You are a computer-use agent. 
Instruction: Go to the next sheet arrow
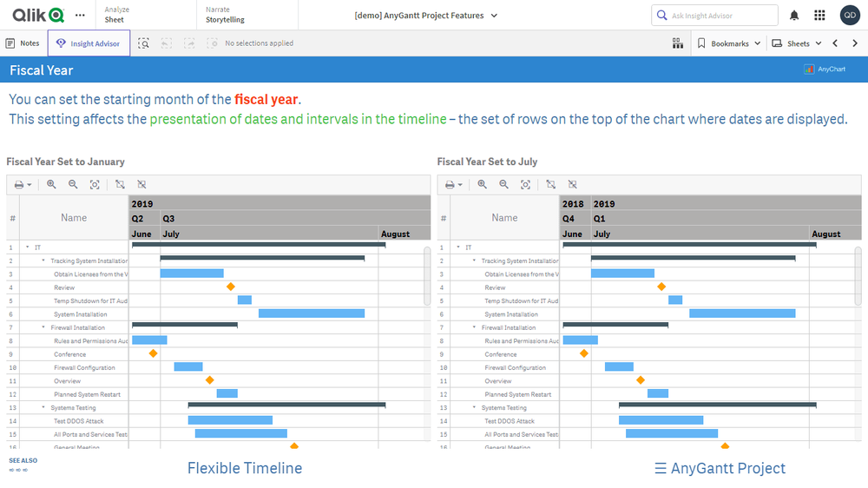coord(852,43)
